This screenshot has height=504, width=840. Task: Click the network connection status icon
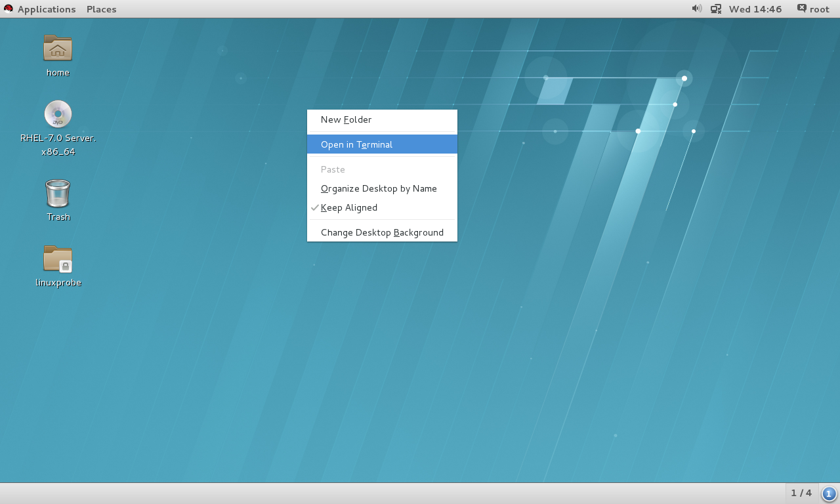pyautogui.click(x=716, y=9)
